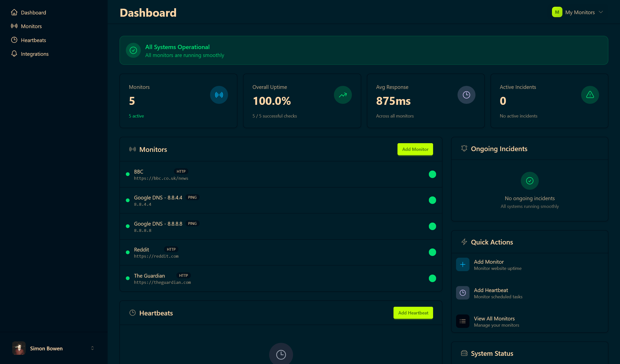The width and height of the screenshot is (620, 364).
Task: Select the Monitors broadcast icon in the sidebar
Action: [14, 26]
